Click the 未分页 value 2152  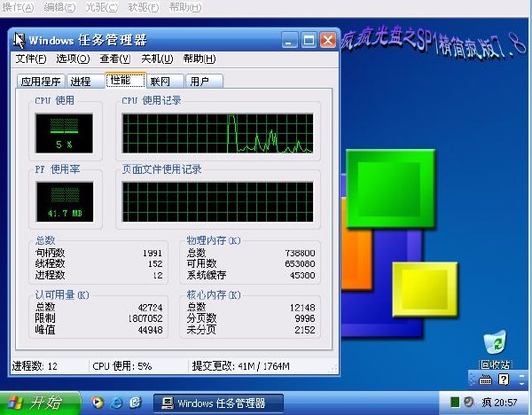[305, 330]
